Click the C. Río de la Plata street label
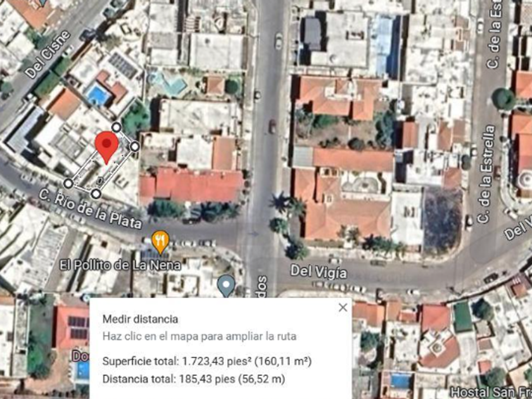This screenshot has height=399, width=532. [x=90, y=208]
